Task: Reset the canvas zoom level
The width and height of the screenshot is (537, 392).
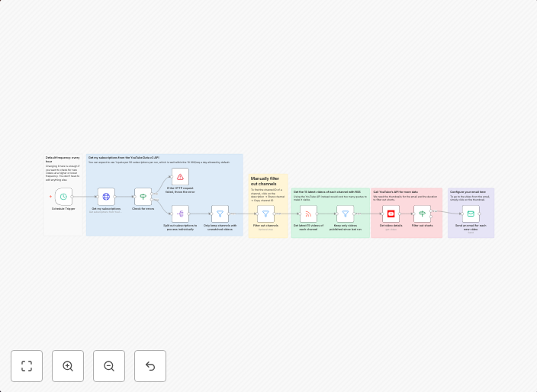Action: [x=150, y=366]
